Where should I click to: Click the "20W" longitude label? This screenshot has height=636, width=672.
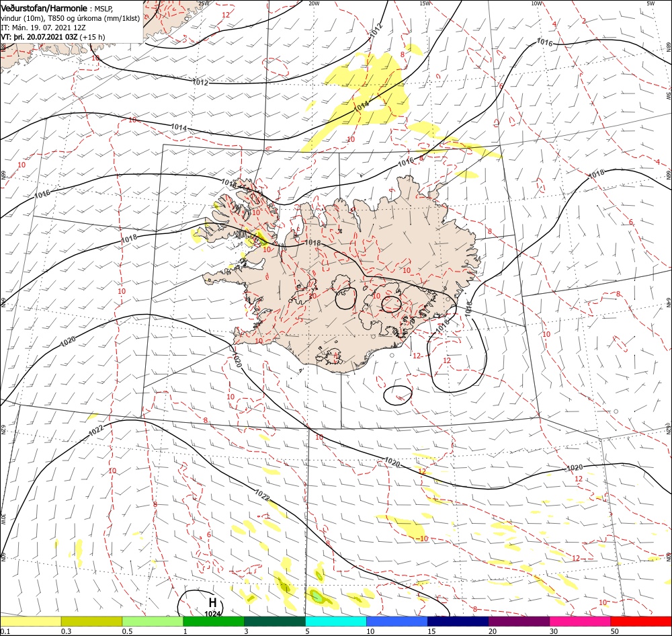[314, 3]
